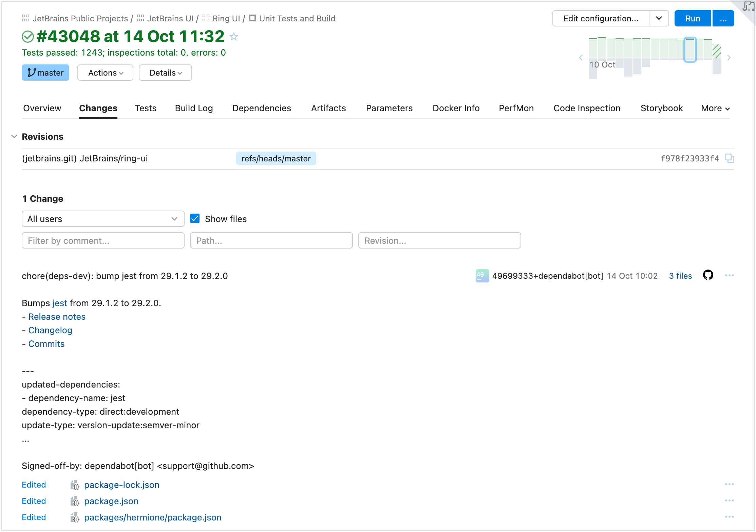
Task: Open three-dot menu for package-lock.json
Action: click(x=729, y=485)
